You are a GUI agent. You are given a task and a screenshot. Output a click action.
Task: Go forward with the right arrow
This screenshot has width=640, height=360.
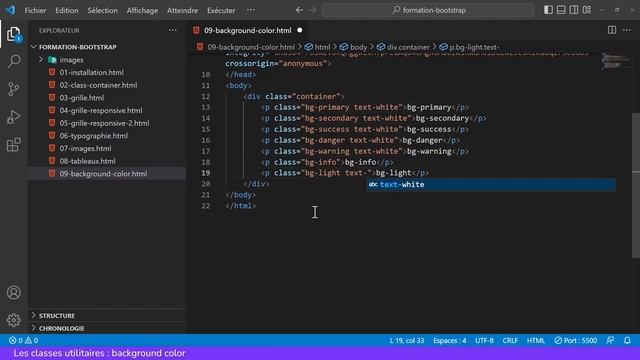coord(313,10)
